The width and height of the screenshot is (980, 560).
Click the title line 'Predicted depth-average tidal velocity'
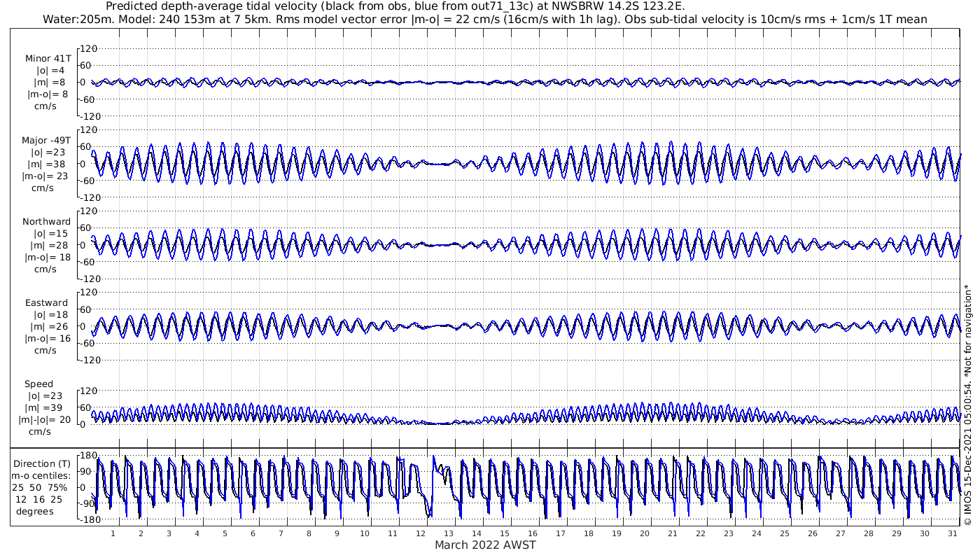[x=396, y=6]
